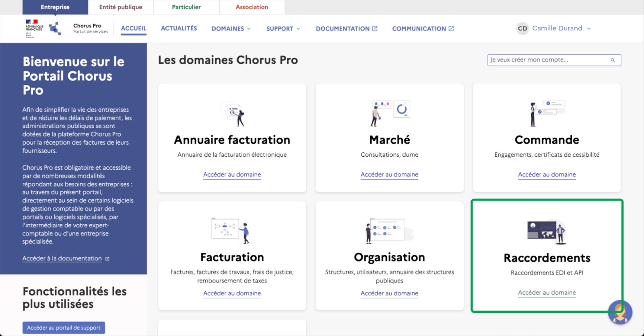This screenshot has width=644, height=336.
Task: Expand the Domaines dropdown menu
Action: click(x=231, y=29)
